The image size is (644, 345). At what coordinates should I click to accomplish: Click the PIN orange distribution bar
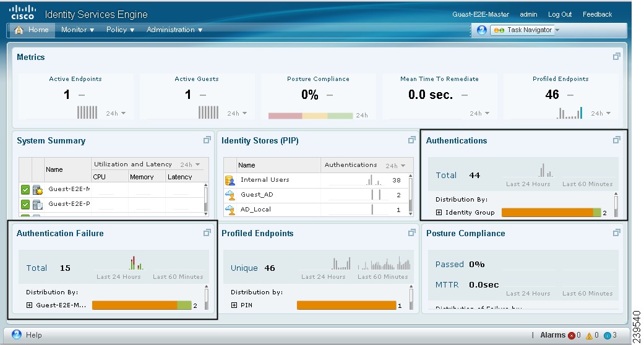click(x=346, y=305)
